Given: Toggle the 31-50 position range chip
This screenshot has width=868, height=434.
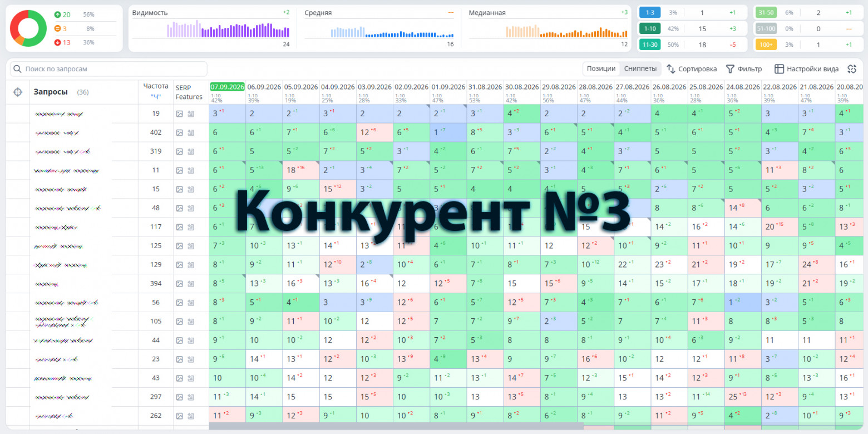Looking at the screenshot, I should [x=766, y=13].
